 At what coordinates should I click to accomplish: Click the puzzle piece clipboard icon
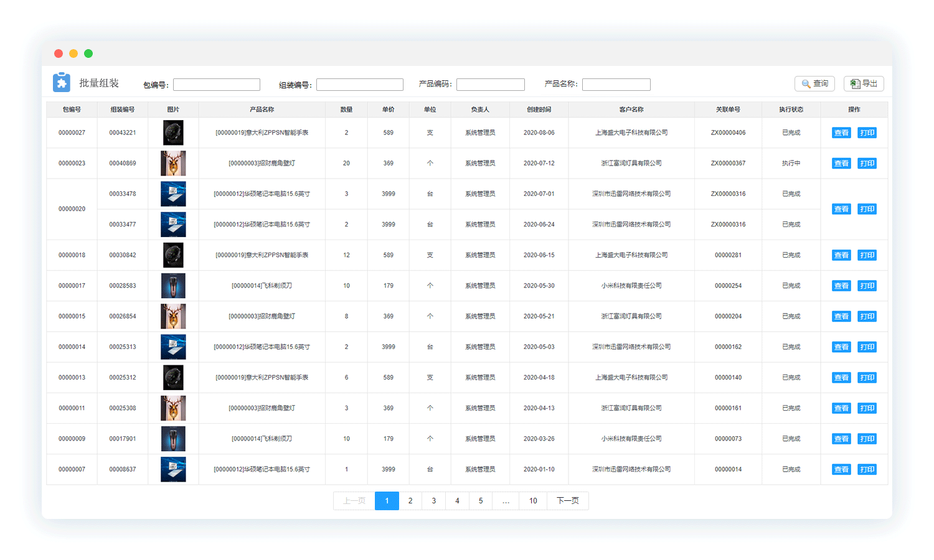pos(61,83)
